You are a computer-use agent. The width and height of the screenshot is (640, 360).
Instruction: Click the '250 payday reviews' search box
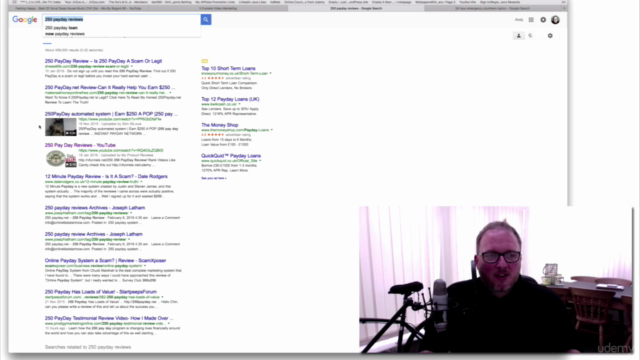click(122, 19)
